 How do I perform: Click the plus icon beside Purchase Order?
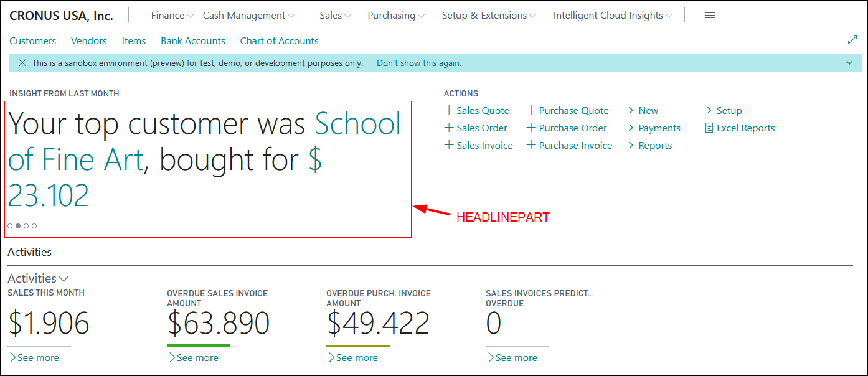pos(531,128)
